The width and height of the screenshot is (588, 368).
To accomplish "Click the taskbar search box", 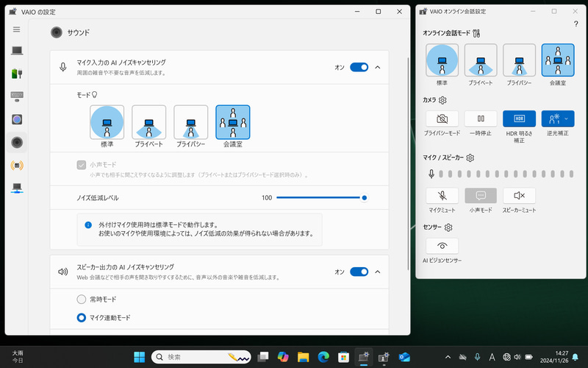I will click(x=201, y=357).
